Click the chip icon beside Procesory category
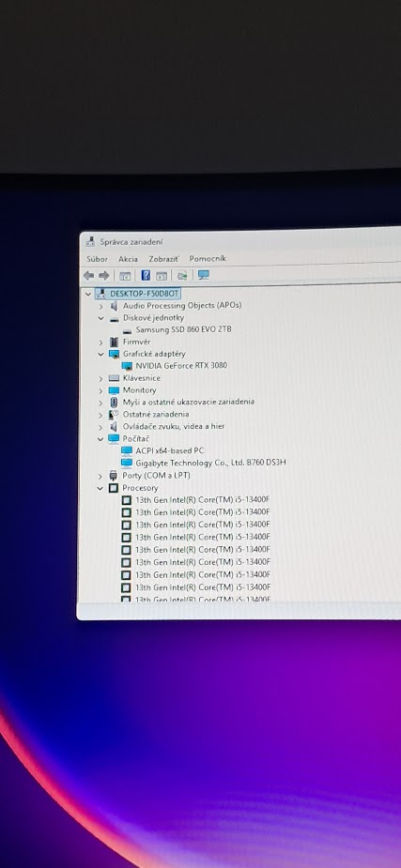 114,488
